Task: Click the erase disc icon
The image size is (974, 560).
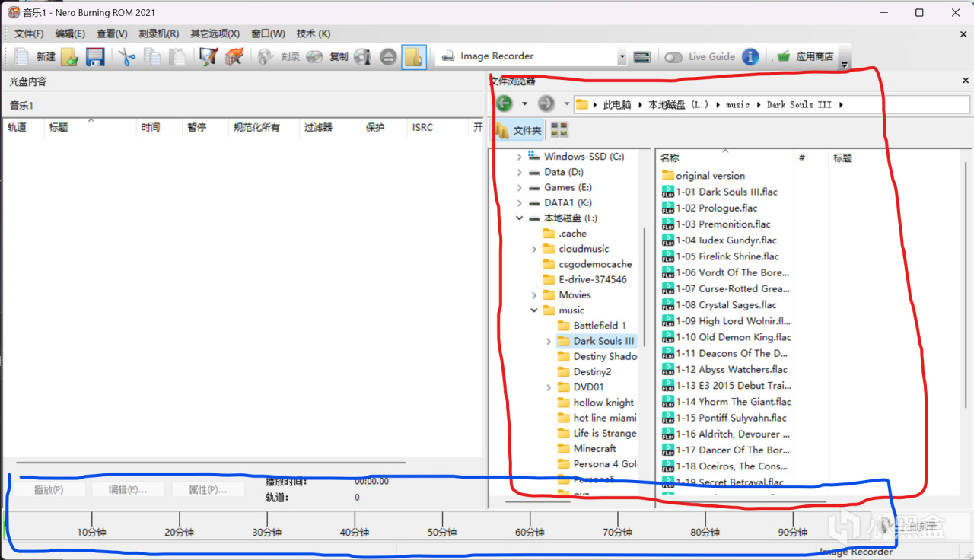Action: (234, 56)
